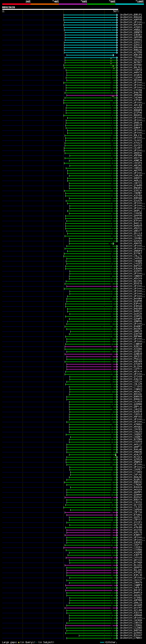Open hit UniRef100_B9RJP1
146x644 pixels.
coord(131,15)
